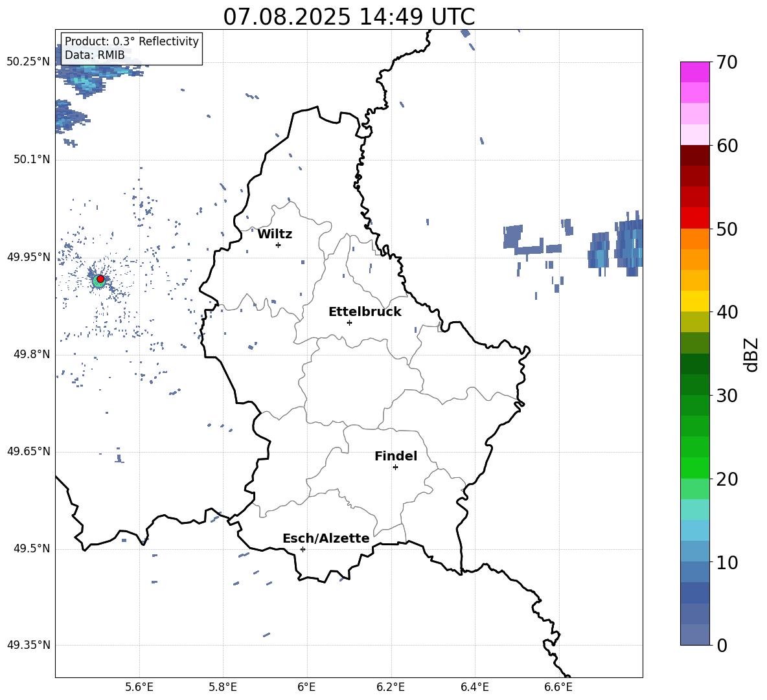Click the Findel station label
Viewport: 767px width, 700px height.
[x=396, y=456]
